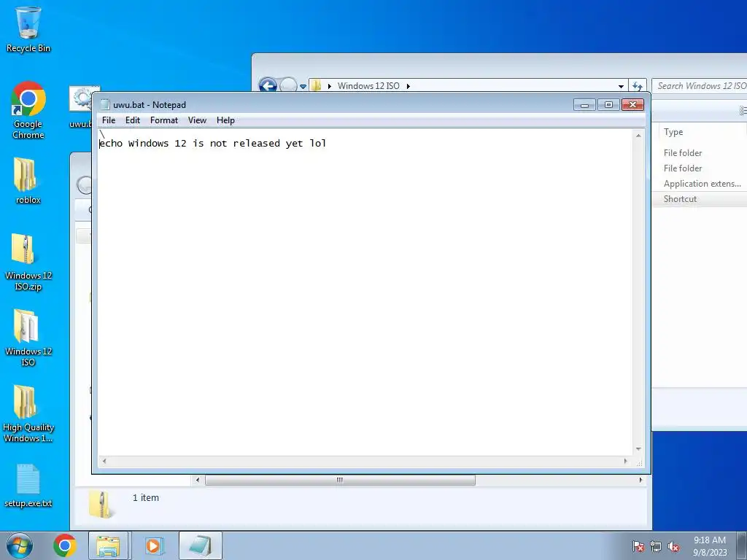Select the setup.exe.txt desktop file
Image resolution: width=747 pixels, height=560 pixels.
tap(28, 486)
